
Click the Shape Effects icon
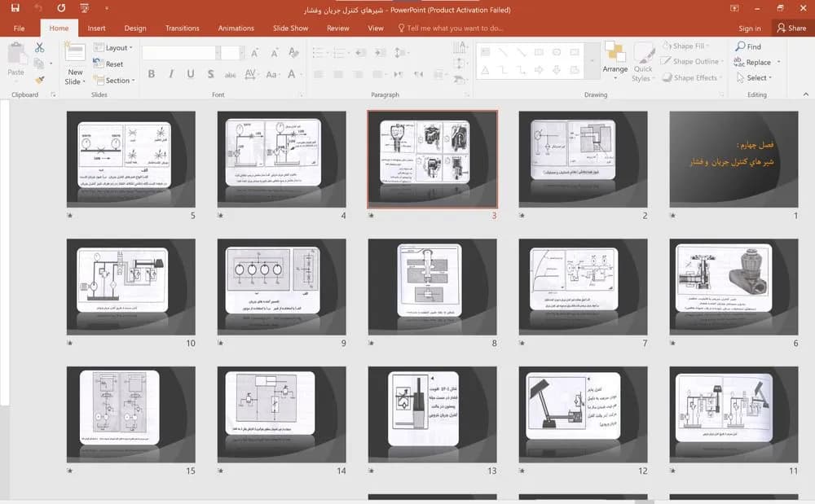667,78
